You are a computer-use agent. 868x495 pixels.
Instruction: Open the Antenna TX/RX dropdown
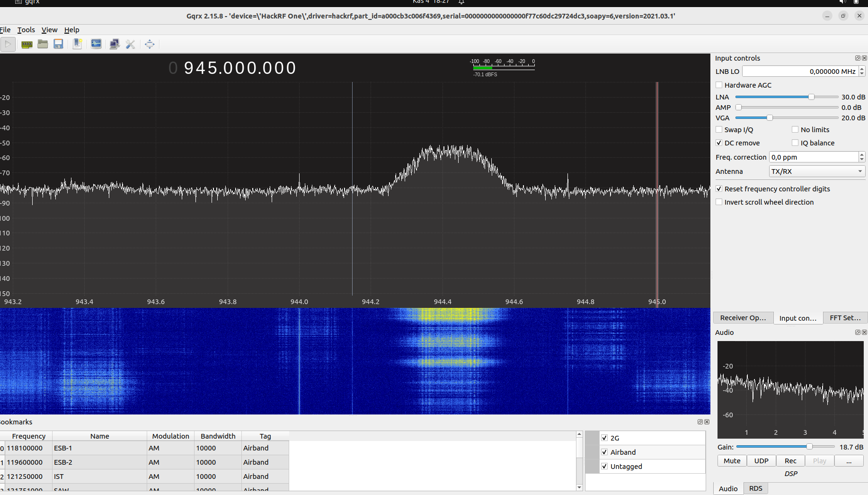tap(817, 171)
